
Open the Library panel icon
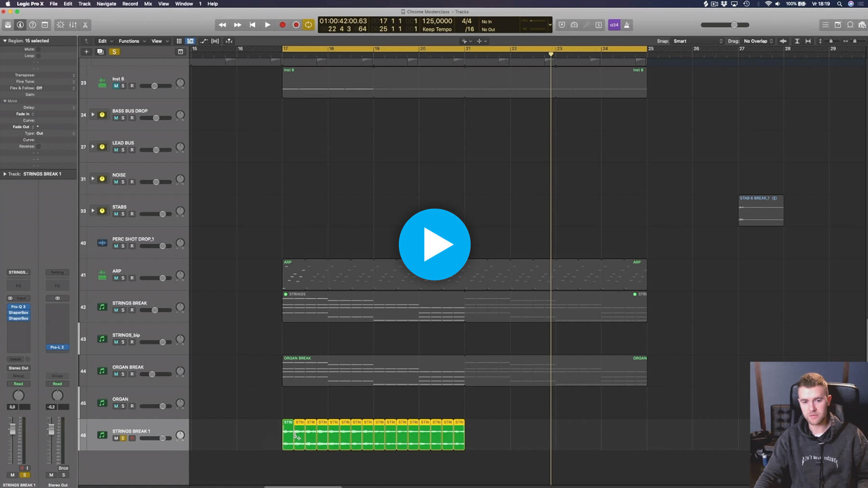click(8, 25)
